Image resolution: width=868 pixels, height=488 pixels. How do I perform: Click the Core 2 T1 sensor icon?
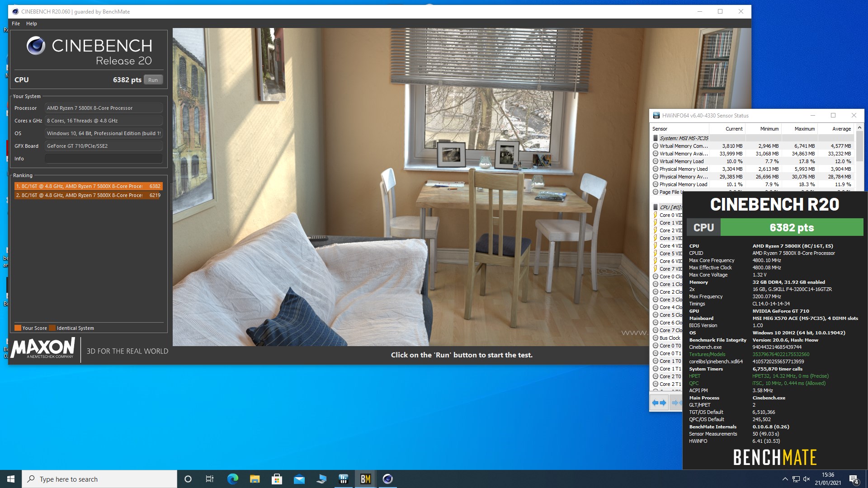656,384
